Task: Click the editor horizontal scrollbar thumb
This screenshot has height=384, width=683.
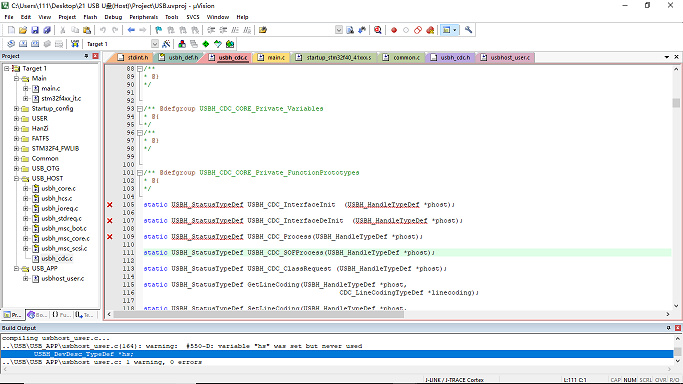Action: coord(260,314)
